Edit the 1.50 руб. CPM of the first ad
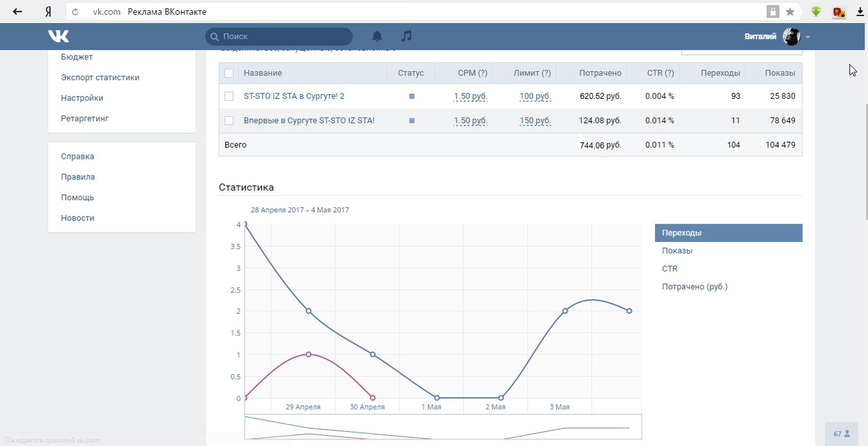Screen dimensions: 868x446 tap(470, 96)
